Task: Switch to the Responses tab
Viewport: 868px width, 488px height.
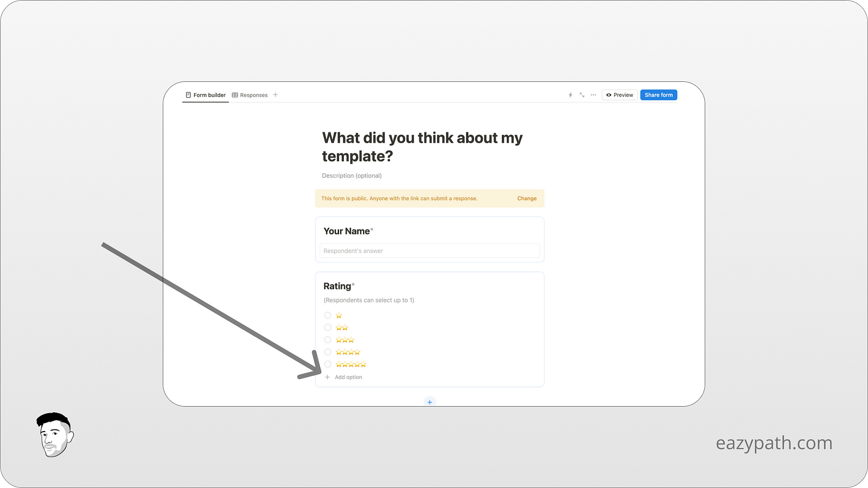Action: 253,95
